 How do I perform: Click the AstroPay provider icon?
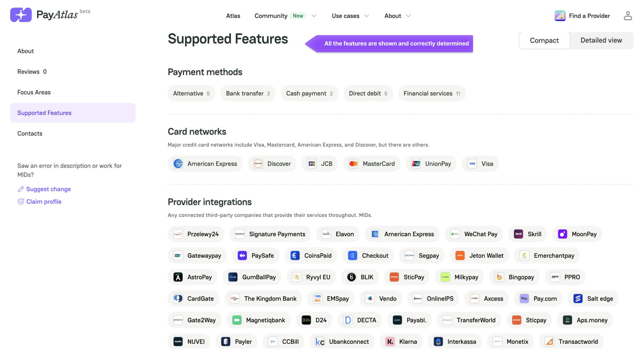pyautogui.click(x=178, y=277)
